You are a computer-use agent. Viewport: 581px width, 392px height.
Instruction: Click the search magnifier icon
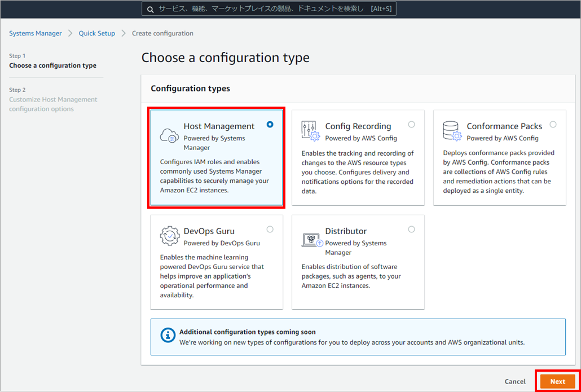150,9
